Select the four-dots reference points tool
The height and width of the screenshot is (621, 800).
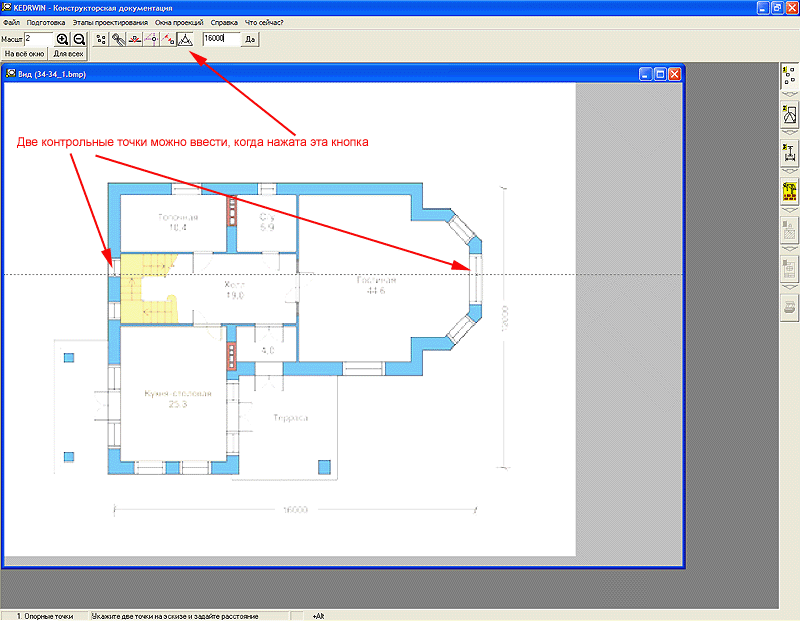click(101, 39)
